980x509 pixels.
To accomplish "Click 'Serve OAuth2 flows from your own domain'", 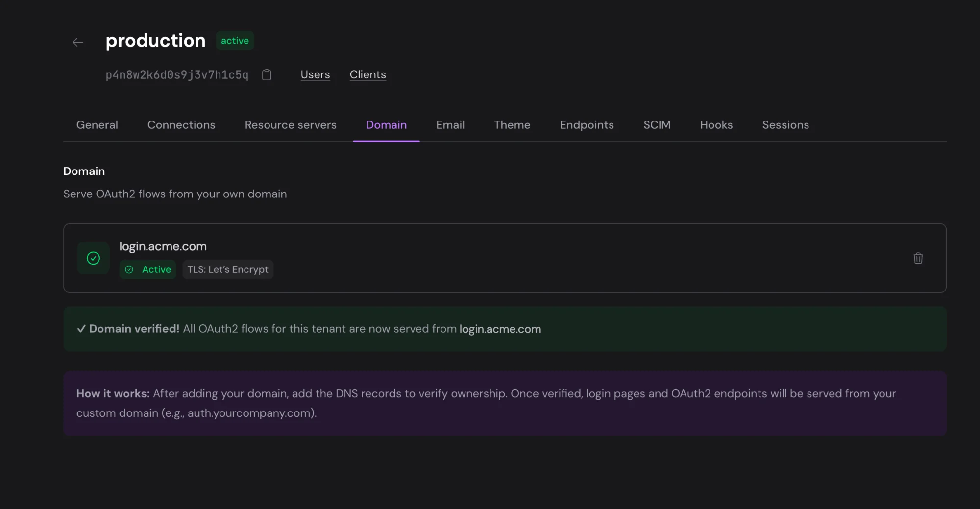I will [x=175, y=194].
